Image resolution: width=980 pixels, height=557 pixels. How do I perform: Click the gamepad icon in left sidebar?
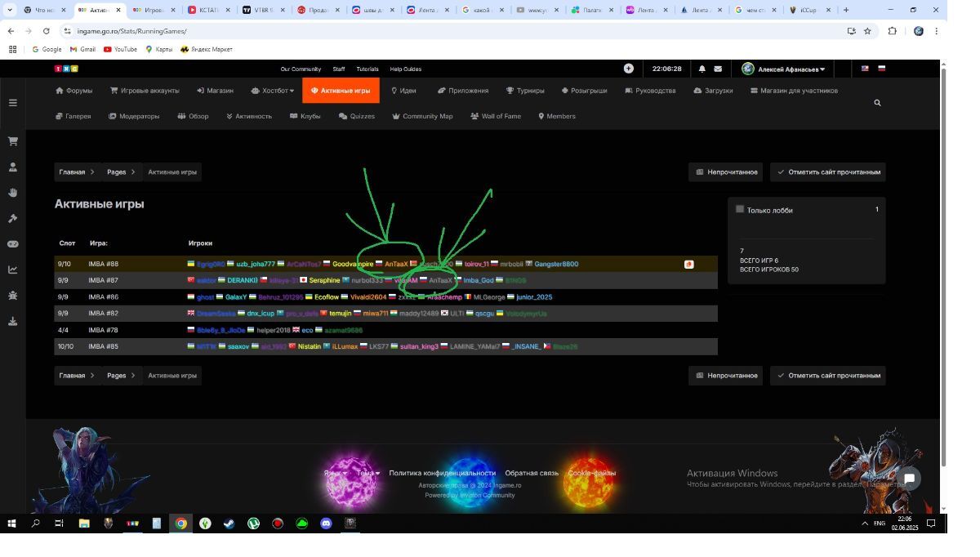[x=12, y=244]
